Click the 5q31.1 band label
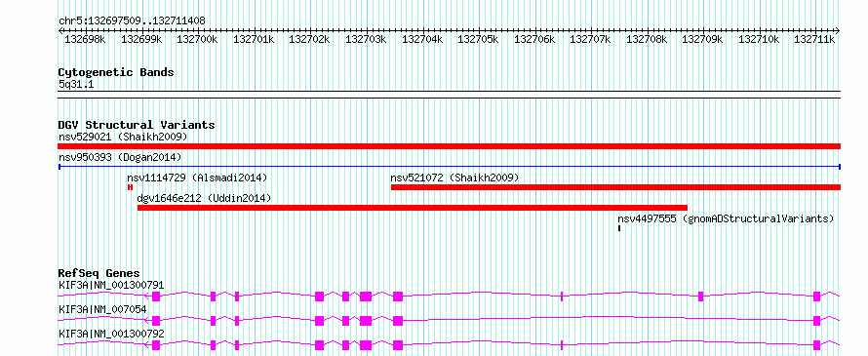This screenshot has width=868, height=356. pyautogui.click(x=75, y=84)
